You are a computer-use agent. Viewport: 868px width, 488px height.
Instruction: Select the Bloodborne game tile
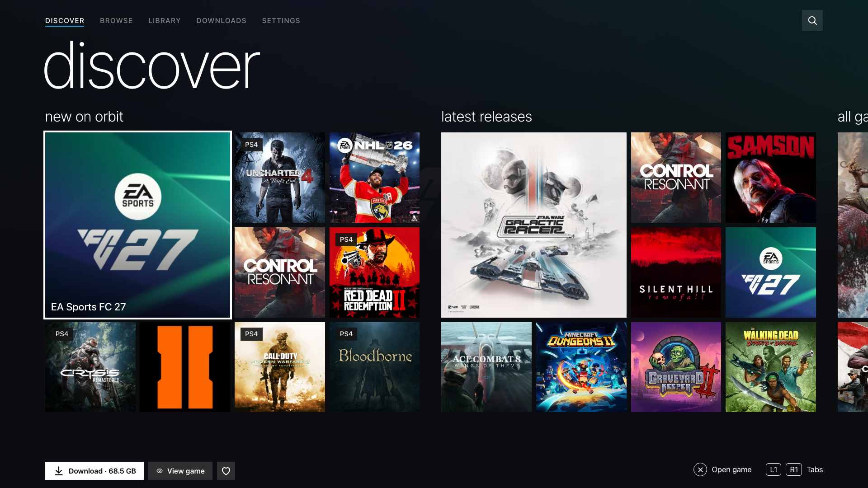(x=374, y=367)
